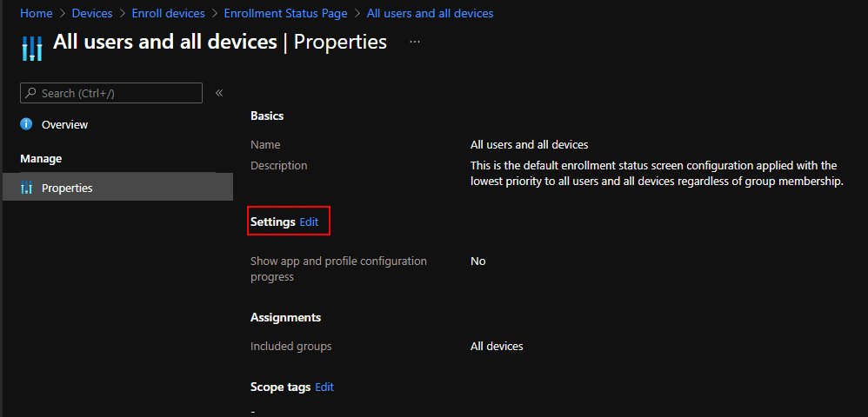
Task: Click the Manage section heading
Action: tap(41, 158)
